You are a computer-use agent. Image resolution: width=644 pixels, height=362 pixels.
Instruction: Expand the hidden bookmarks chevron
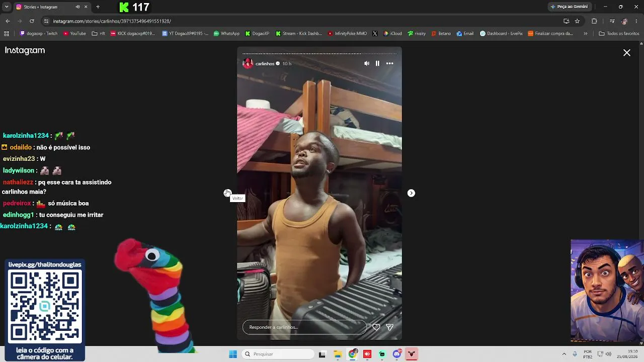pos(585,34)
